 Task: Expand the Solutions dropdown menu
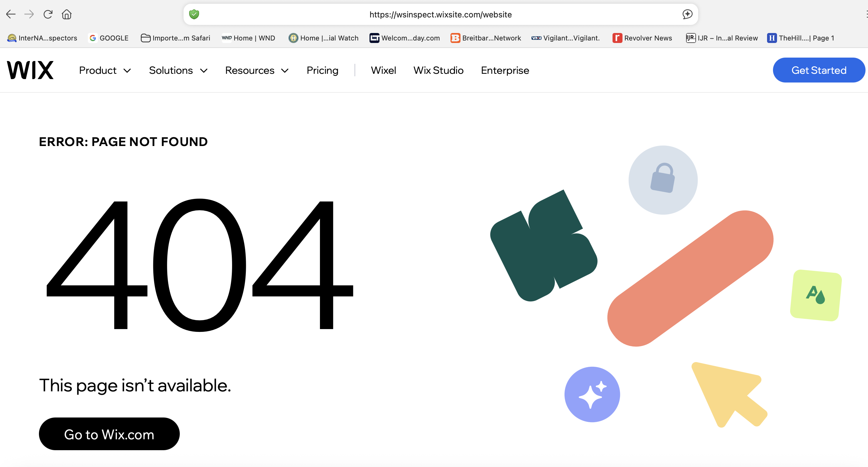pos(178,70)
